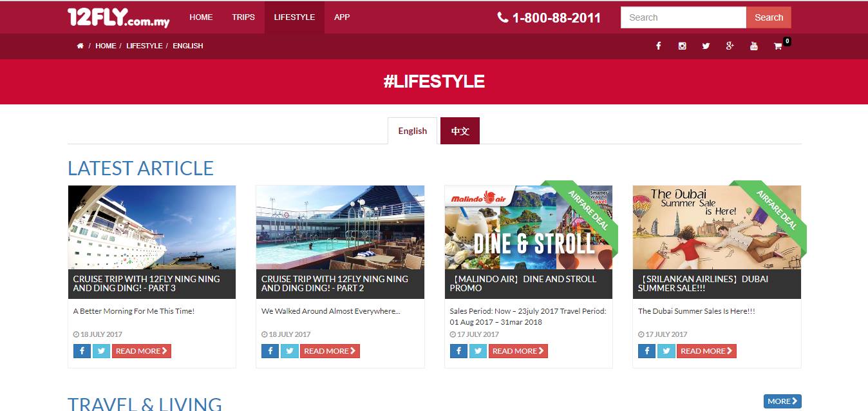Expand Travel & Living with the MORE button
The height and width of the screenshot is (411, 868).
pyautogui.click(x=782, y=401)
